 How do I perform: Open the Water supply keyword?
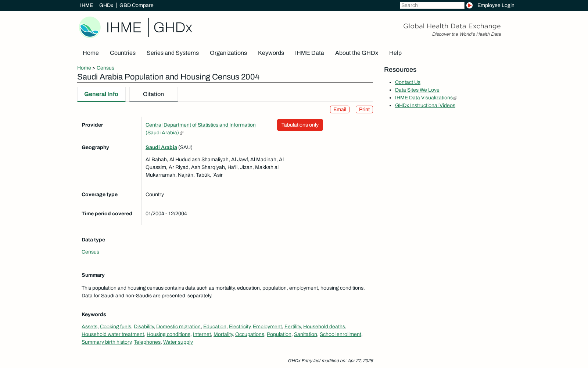[x=178, y=342]
